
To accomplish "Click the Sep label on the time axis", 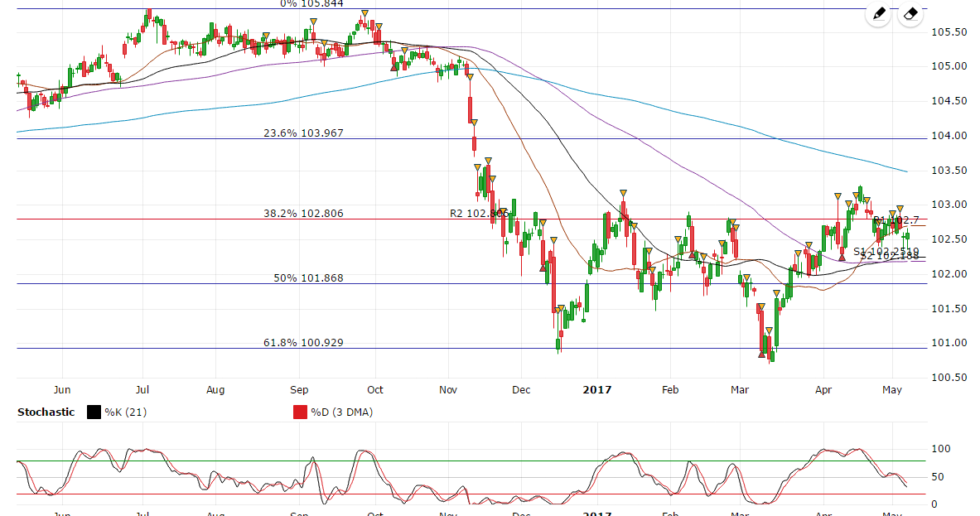I will point(299,390).
